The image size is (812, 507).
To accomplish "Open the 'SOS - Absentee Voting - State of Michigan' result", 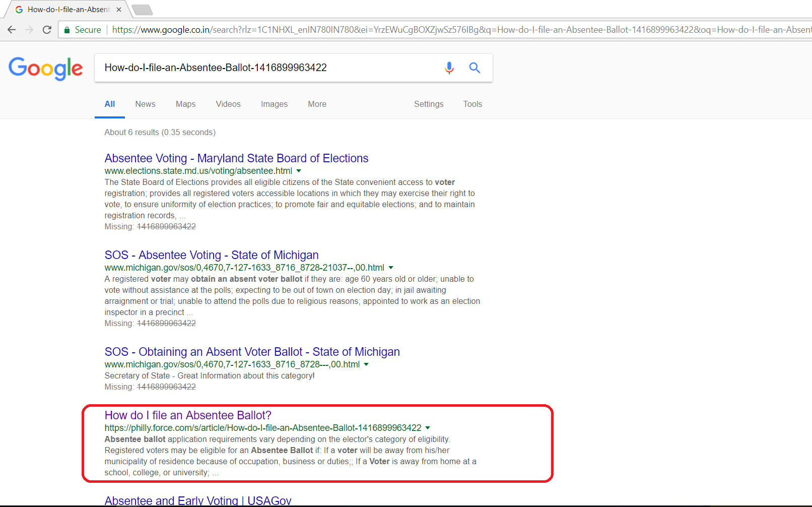I will point(211,255).
